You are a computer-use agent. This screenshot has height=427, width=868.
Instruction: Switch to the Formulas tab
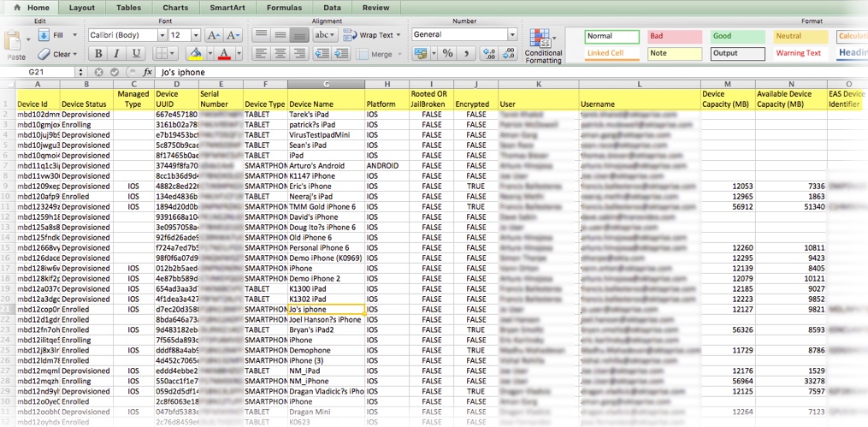pyautogui.click(x=283, y=8)
